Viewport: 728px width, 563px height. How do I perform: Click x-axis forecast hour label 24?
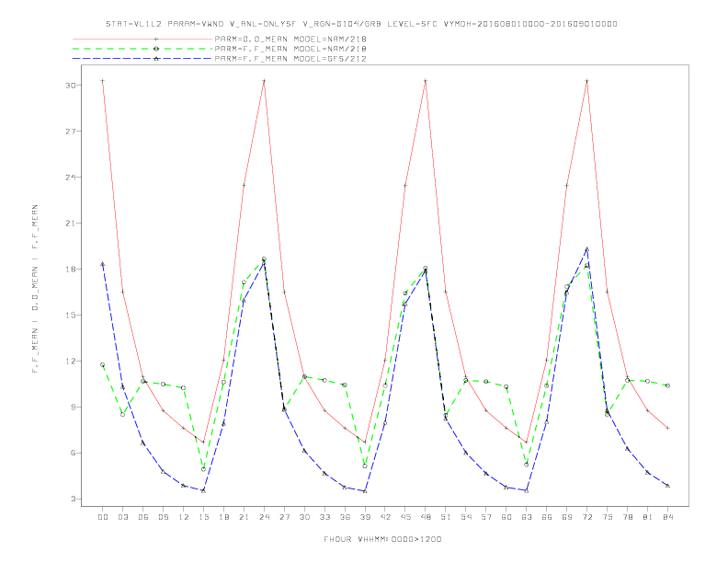pyautogui.click(x=264, y=517)
